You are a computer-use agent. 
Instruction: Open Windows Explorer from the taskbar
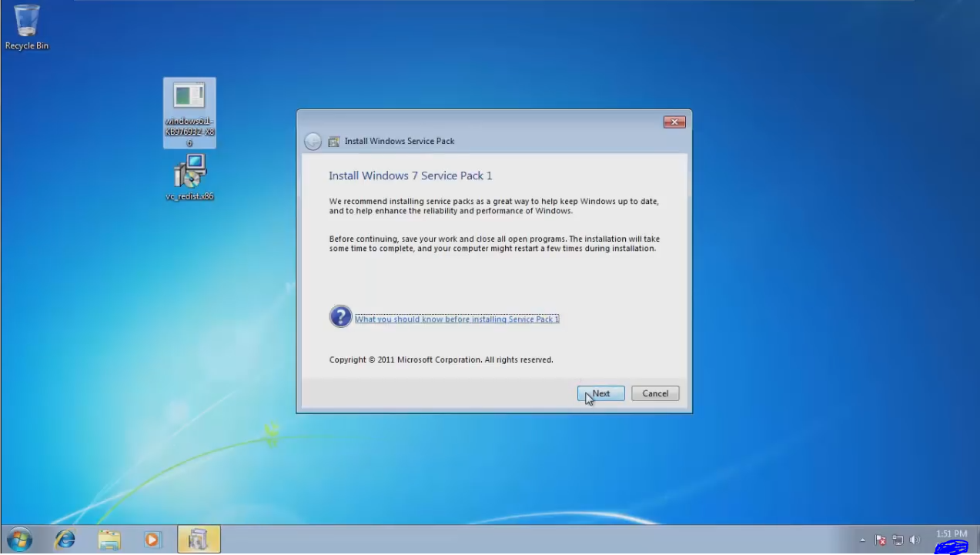coord(109,540)
